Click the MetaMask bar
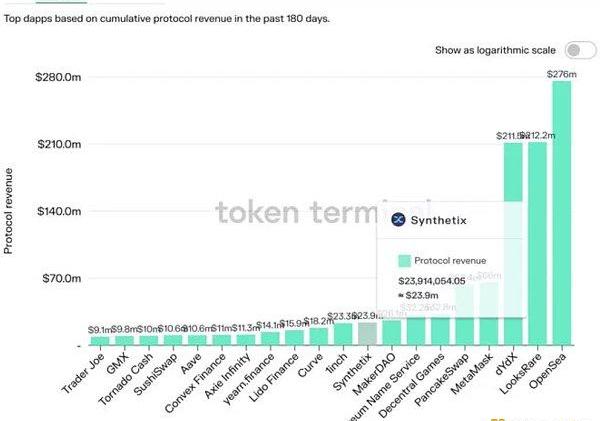This screenshot has width=600, height=421. [488, 313]
